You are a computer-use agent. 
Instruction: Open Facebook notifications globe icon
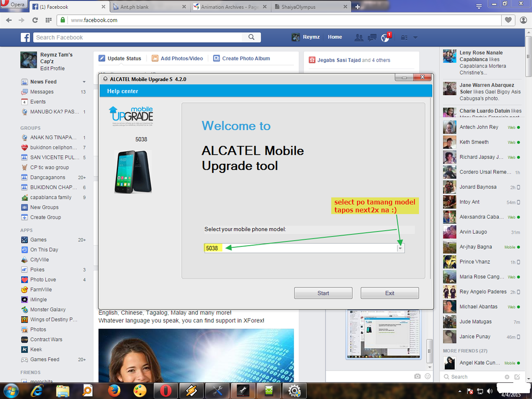(385, 37)
